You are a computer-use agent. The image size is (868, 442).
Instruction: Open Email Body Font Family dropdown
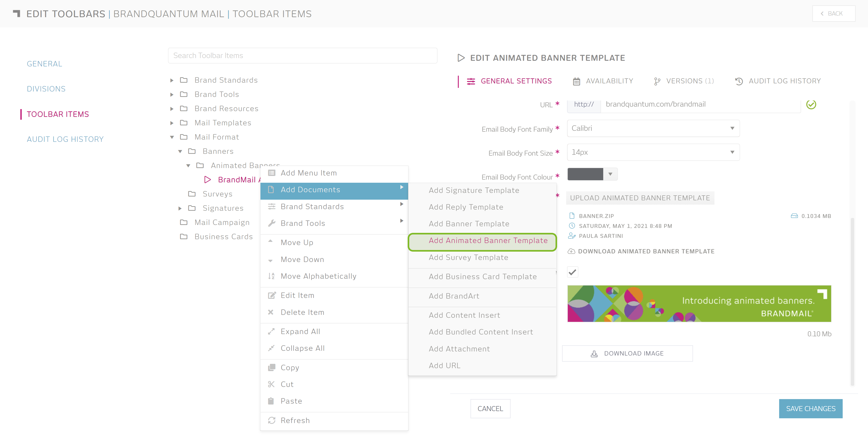coord(653,128)
